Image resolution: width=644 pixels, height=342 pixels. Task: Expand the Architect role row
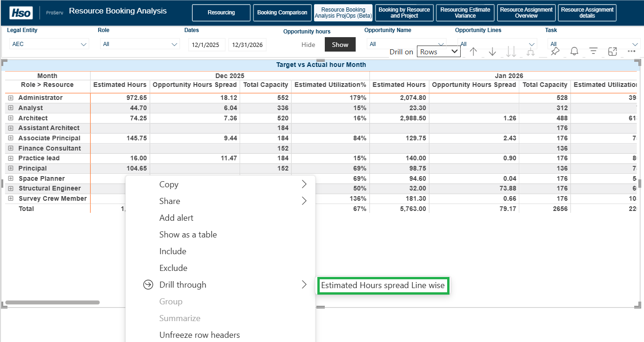(11, 118)
